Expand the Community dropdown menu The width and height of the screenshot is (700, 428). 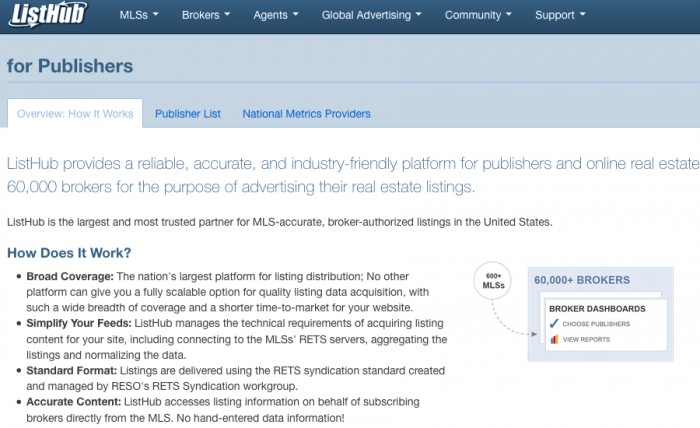coord(478,16)
